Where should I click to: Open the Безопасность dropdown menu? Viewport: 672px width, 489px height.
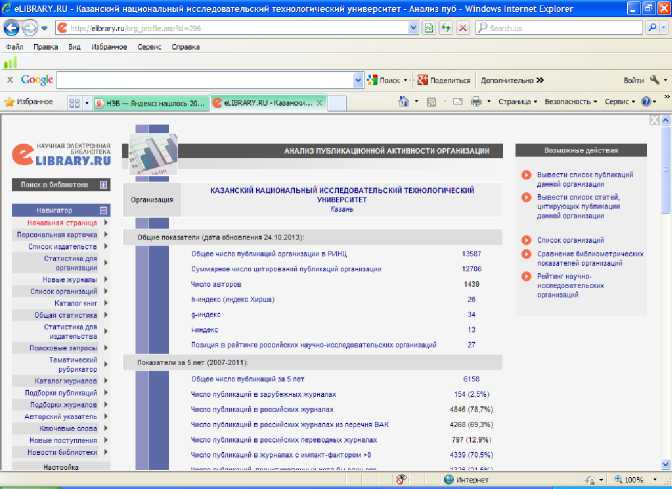point(570,102)
